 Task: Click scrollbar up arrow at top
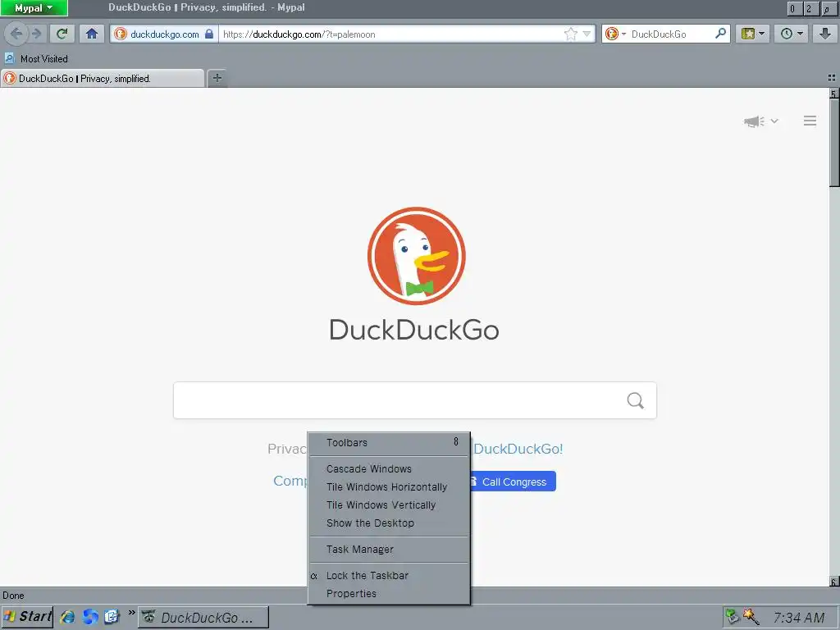pos(834,94)
